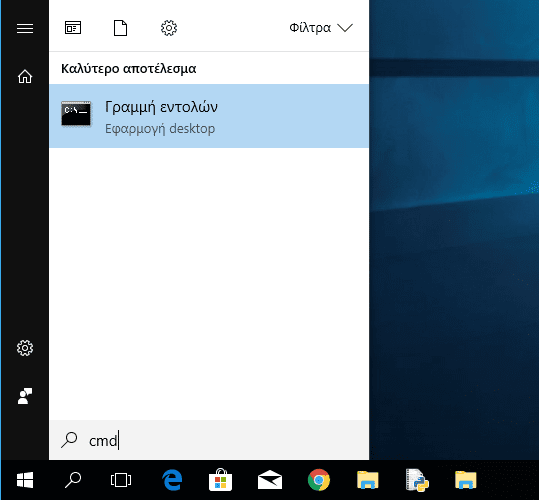The width and height of the screenshot is (539, 500).
Task: Launch Google Chrome from the taskbar
Action: click(x=319, y=480)
